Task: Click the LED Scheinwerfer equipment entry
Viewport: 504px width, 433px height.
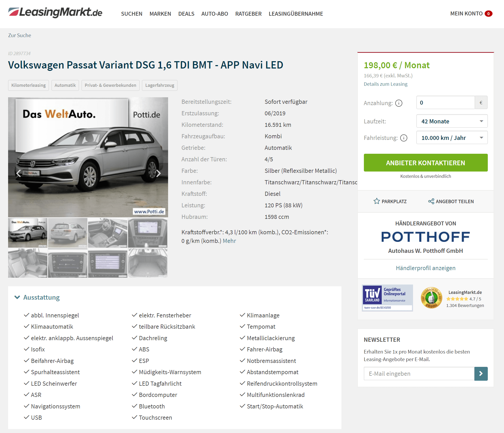Action: pos(54,384)
